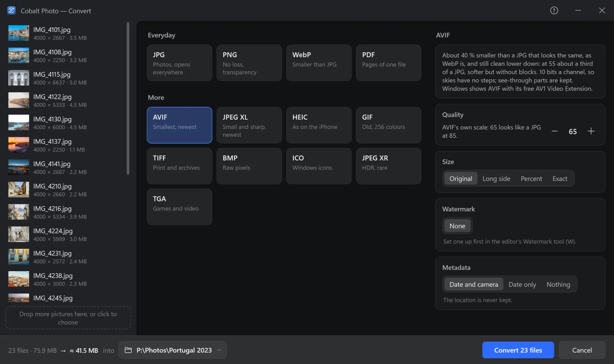Choose the JPEG XR format card
Screen dimensions: 614x364
[389, 166]
